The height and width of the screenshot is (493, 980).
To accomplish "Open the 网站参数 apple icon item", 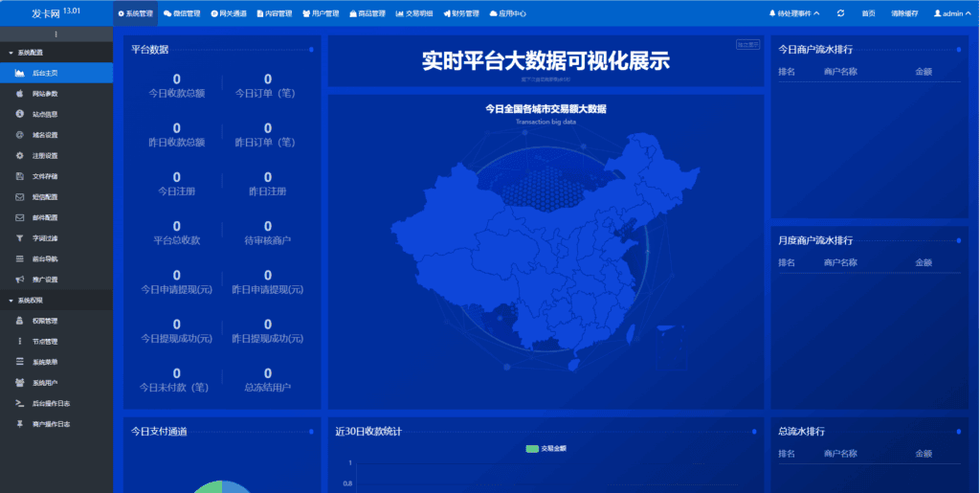I will (56, 94).
